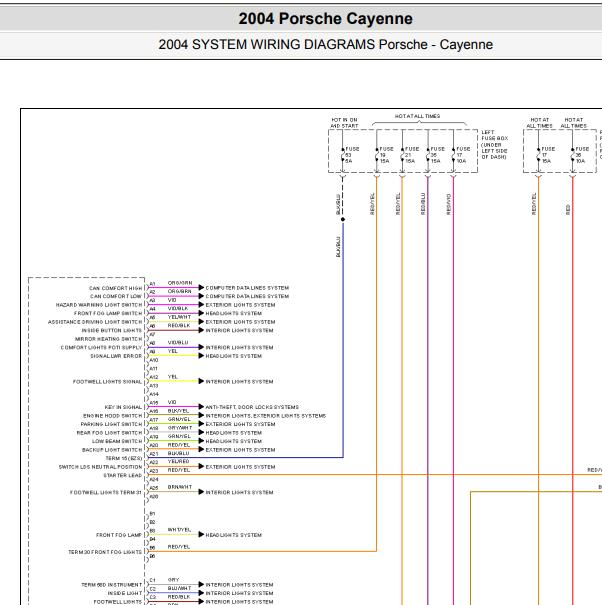Click 'INSIDE BUTTON LIGHTS' label
This screenshot has width=602, height=605.
tap(112, 331)
